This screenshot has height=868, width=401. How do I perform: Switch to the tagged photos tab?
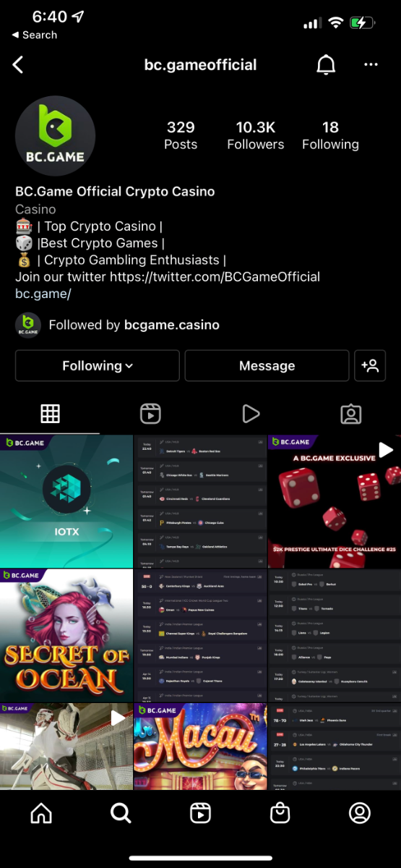[x=350, y=413]
